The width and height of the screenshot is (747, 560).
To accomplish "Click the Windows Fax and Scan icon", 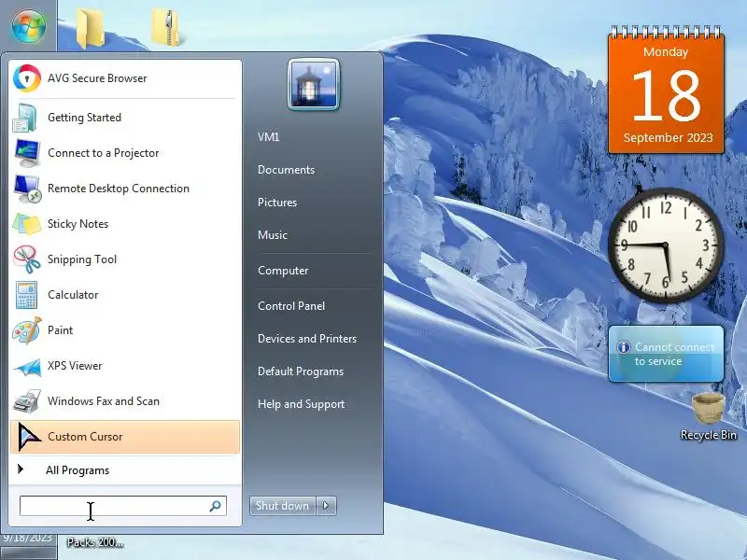I will coord(27,401).
